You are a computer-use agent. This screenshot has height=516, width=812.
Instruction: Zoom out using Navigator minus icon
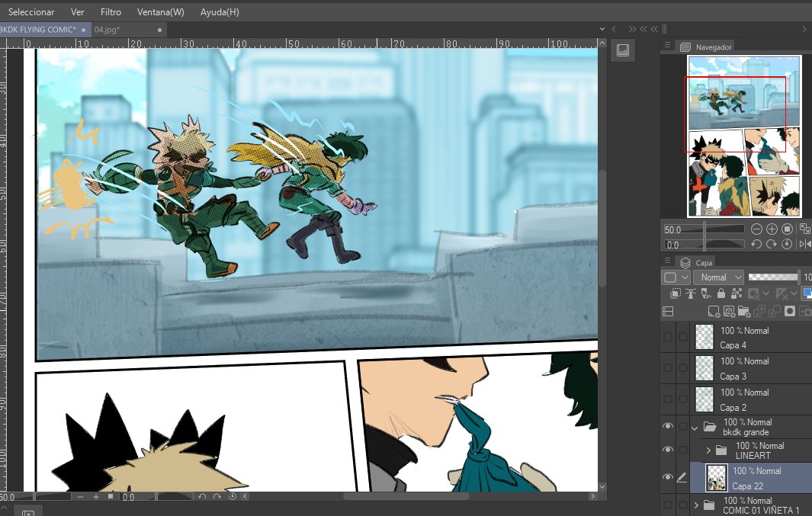pyautogui.click(x=756, y=229)
